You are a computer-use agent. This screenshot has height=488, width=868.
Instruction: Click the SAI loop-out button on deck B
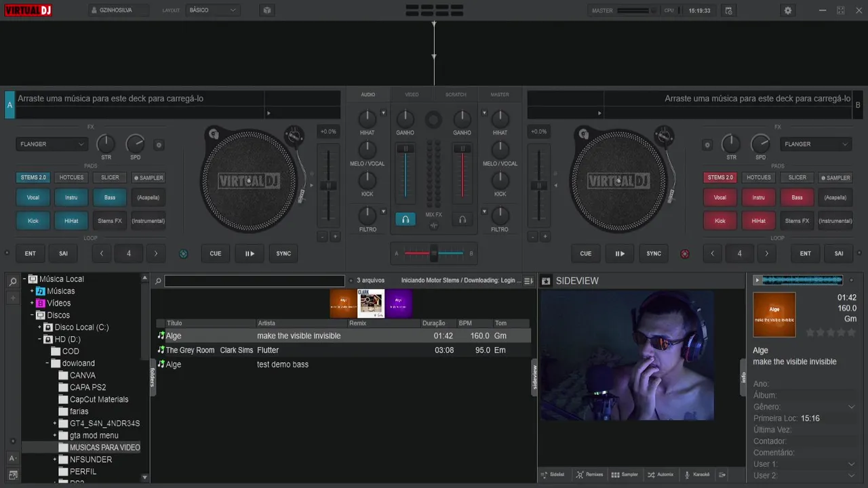pos(839,253)
